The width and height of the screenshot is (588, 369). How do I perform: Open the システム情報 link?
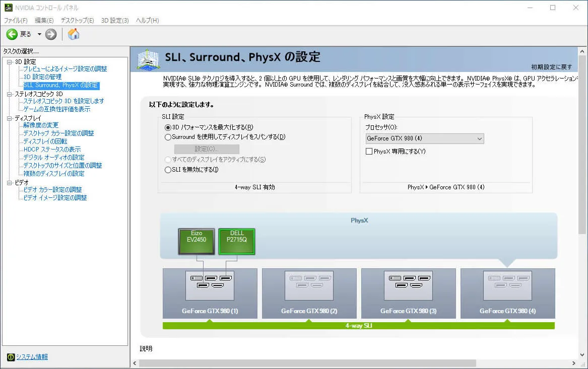(32, 357)
